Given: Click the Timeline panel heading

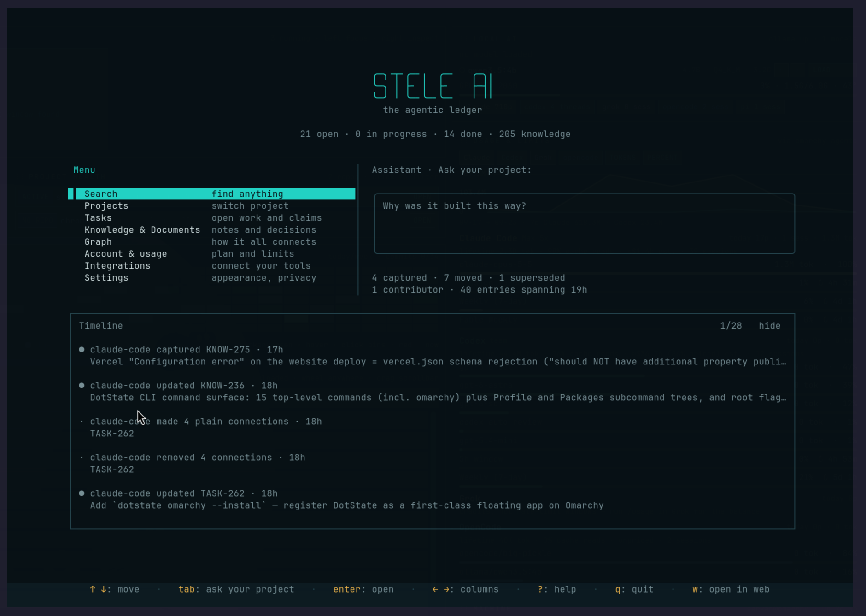Looking at the screenshot, I should point(101,326).
